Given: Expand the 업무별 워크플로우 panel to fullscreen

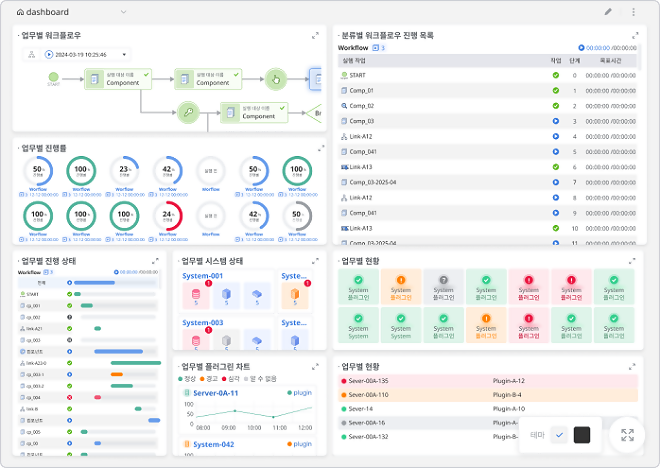Looking at the screenshot, I should coord(316,35).
